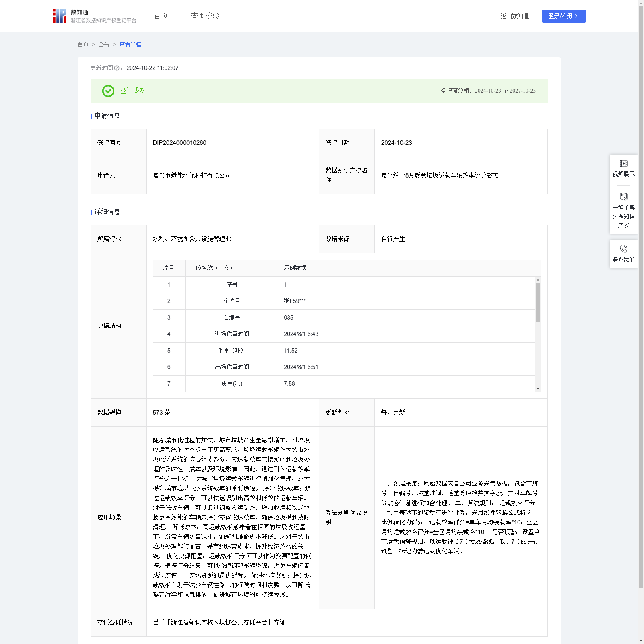Click 查看详情 in the breadcrumb

(130, 45)
